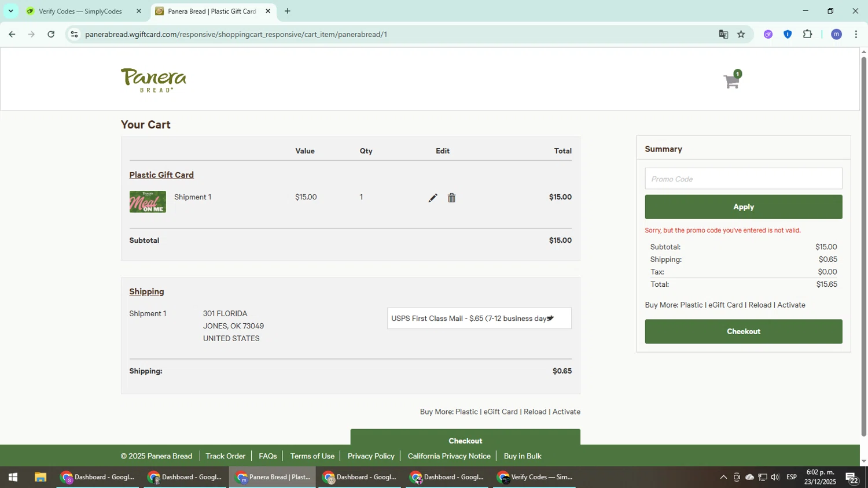Click Plastic in lower Buy More links
Viewport: 868px width, 488px height.
point(466,412)
